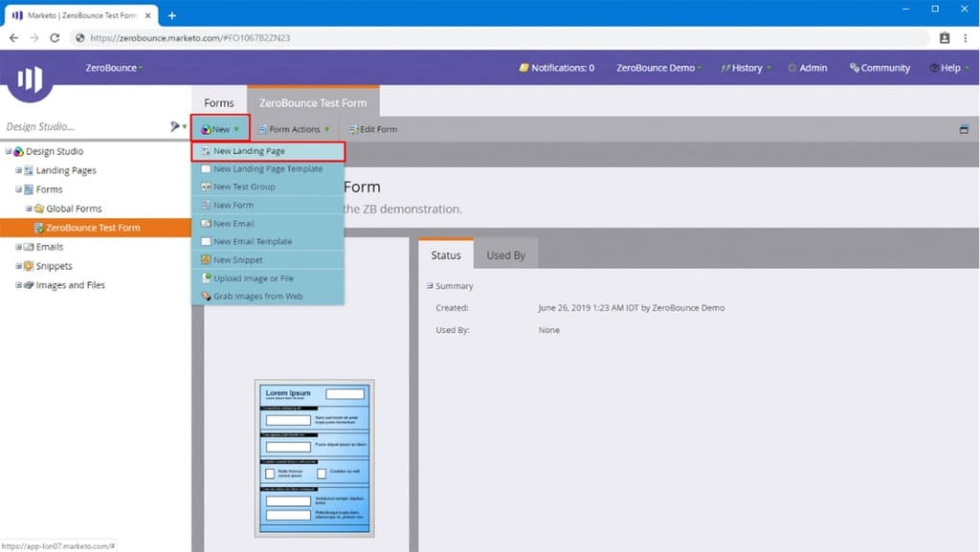Click the Grab Images from Web icon

[x=206, y=296]
